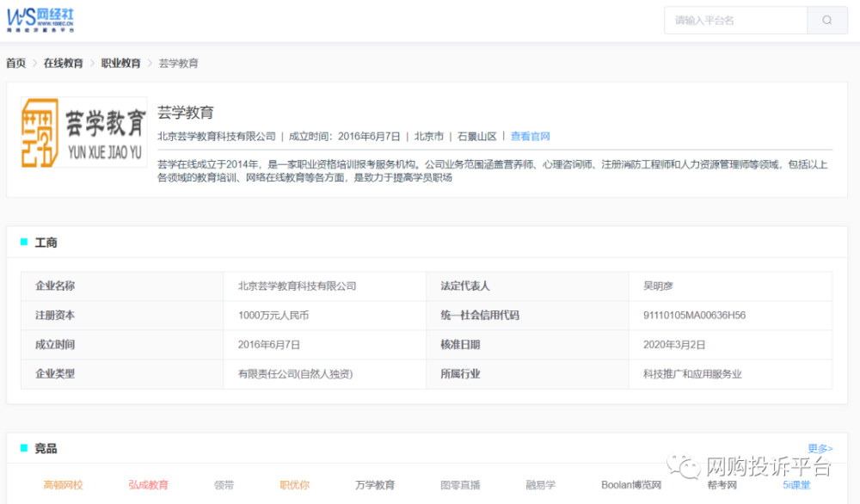Viewport: 860px width, 504px height.
Task: Open competitor 领带
Action: pos(224,485)
